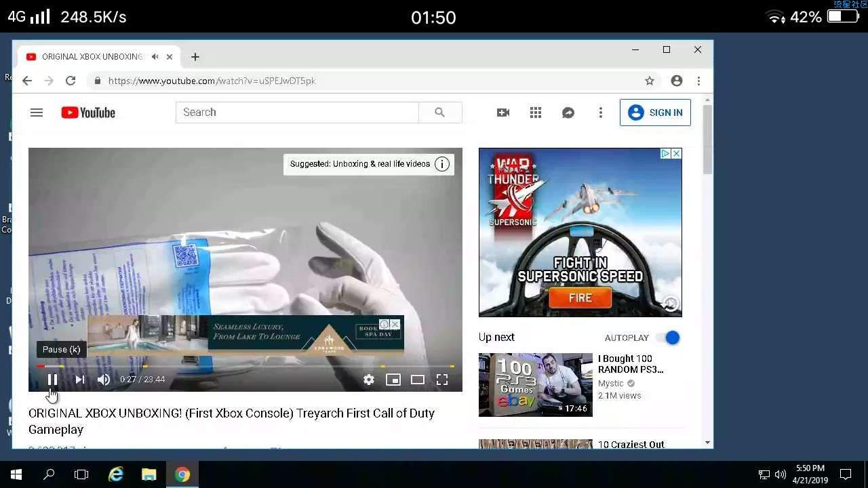Image resolution: width=868 pixels, height=488 pixels.
Task: Pause the video with the pause button
Action: pyautogui.click(x=52, y=380)
